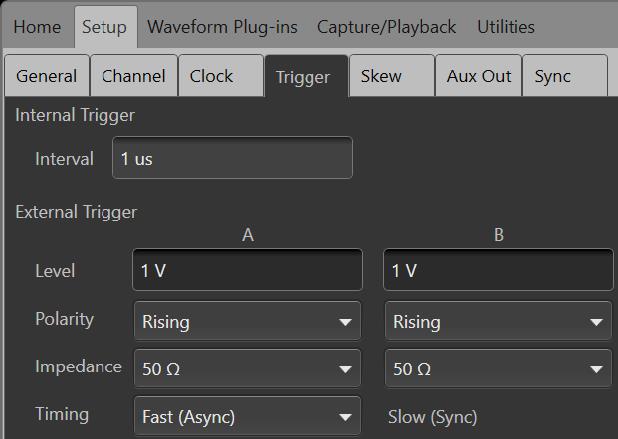
Task: Open the Channel sub-tab
Action: click(134, 76)
